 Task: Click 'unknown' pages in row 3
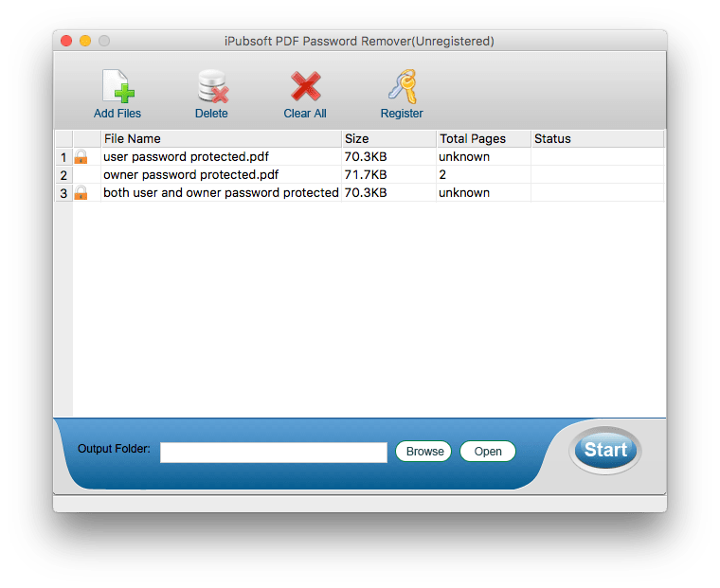tap(464, 193)
